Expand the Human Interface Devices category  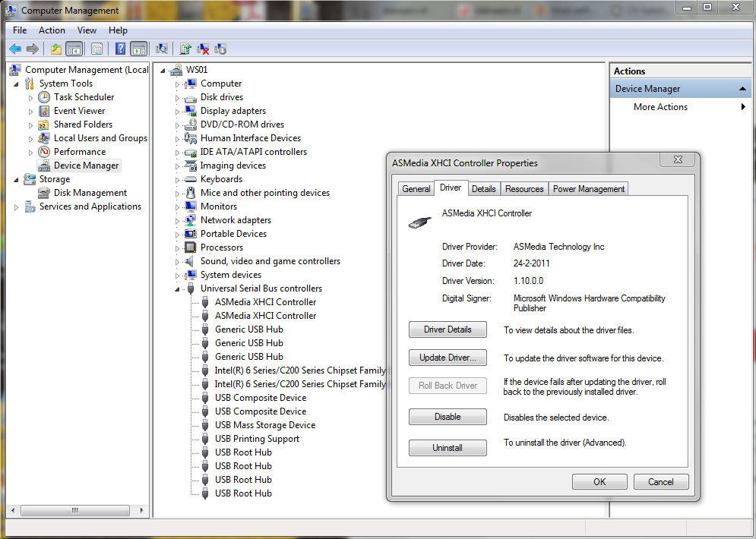point(178,139)
